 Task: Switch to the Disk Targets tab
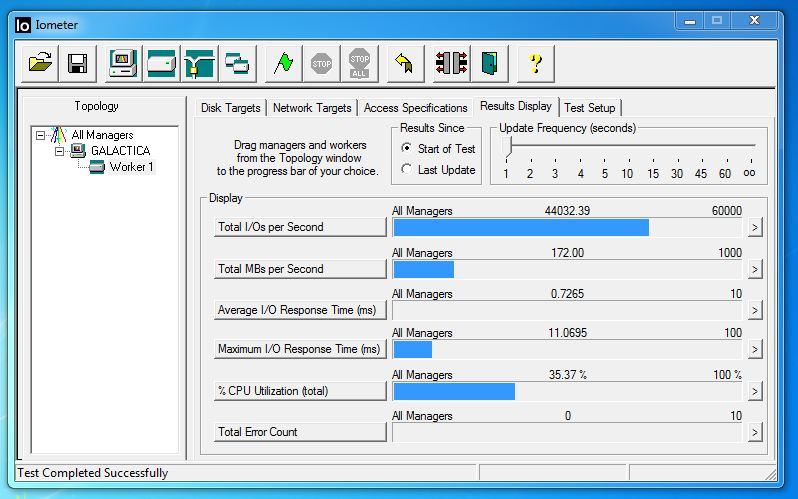coord(231,108)
